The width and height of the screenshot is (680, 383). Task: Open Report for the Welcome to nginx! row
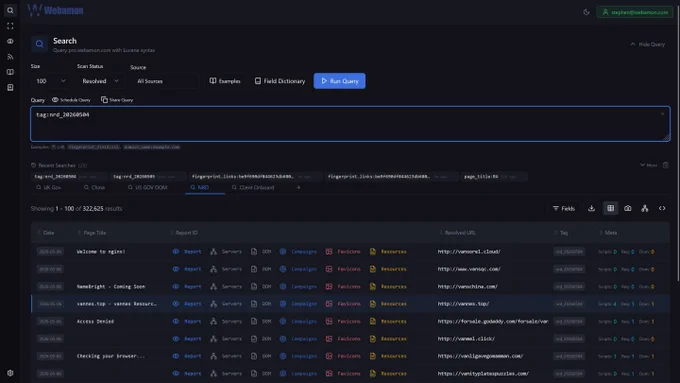[x=187, y=252]
